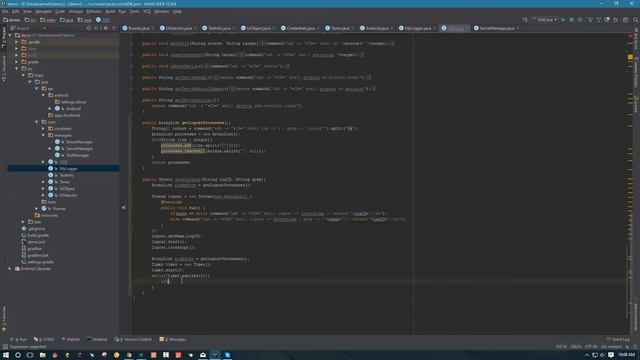The image size is (640, 360).
Task: Click the override gutter marker beside run()
Action: 124,208
